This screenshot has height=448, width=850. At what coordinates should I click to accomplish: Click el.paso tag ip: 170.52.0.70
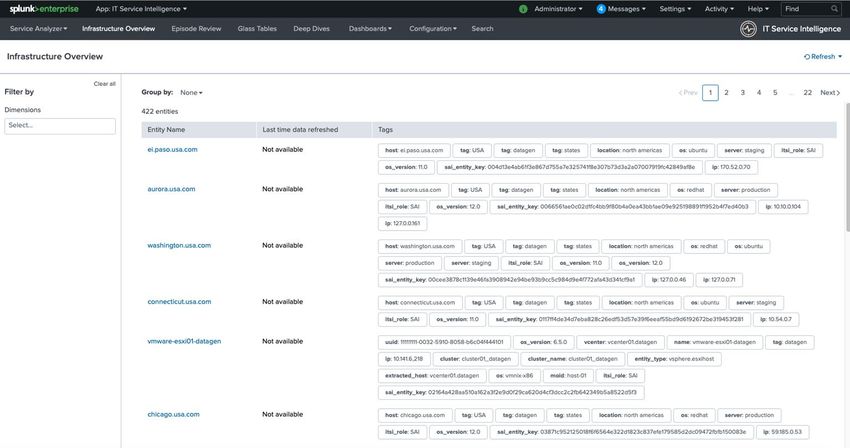point(731,168)
